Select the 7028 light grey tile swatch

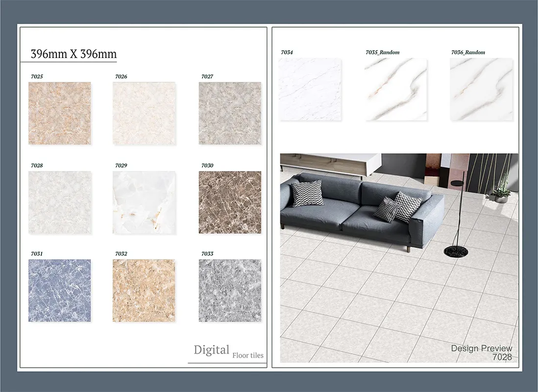tap(59, 202)
